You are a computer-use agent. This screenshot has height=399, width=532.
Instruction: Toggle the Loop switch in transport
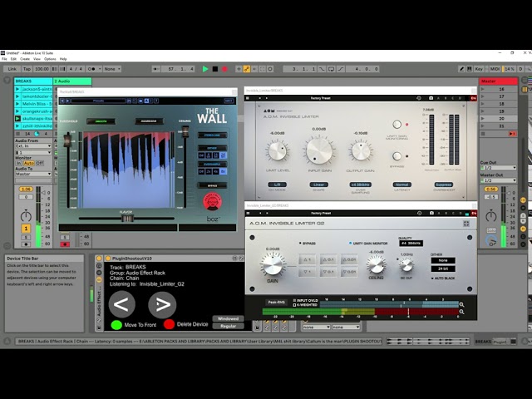point(331,69)
